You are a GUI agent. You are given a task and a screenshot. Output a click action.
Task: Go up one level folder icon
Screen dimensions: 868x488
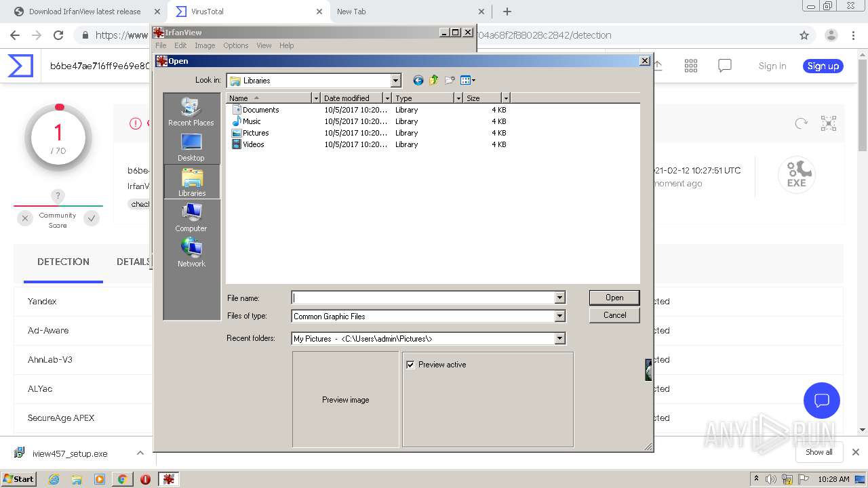tap(434, 81)
